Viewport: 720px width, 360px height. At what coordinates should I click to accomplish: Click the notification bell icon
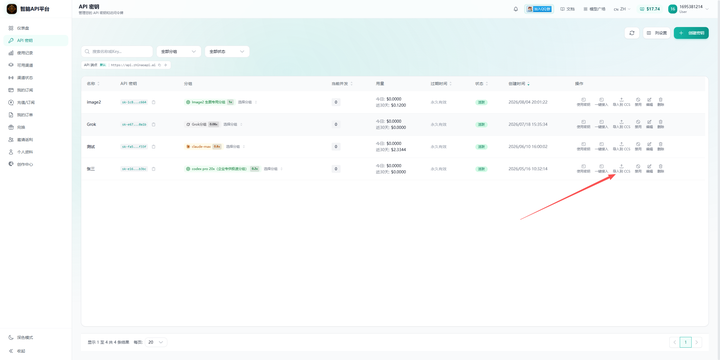pos(516,9)
